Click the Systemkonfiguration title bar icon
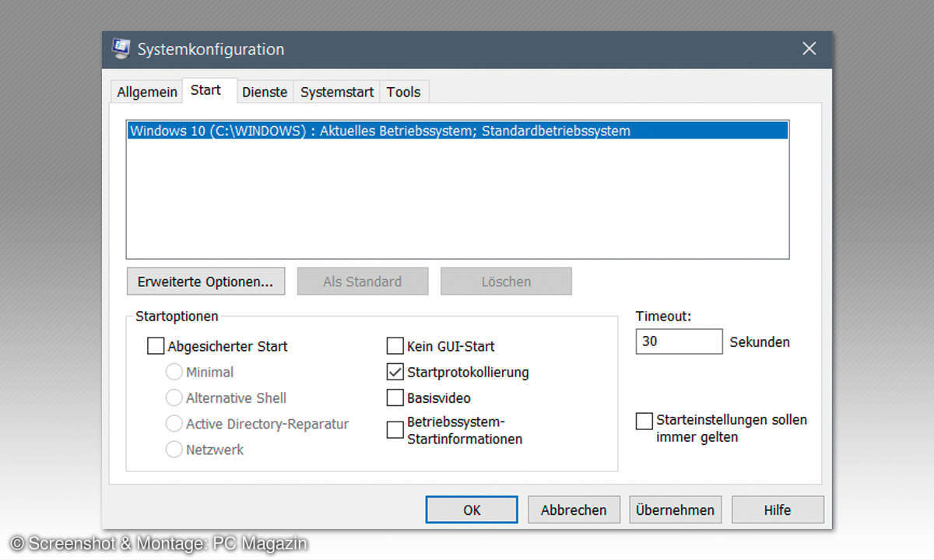 click(x=120, y=48)
